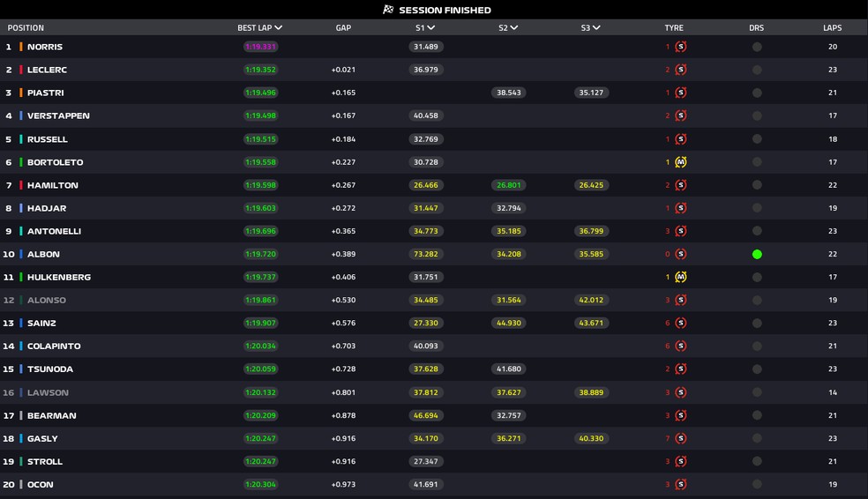The height and width of the screenshot is (499, 868).
Task: Click Piastri's S3 time 35.127
Action: click(x=591, y=93)
